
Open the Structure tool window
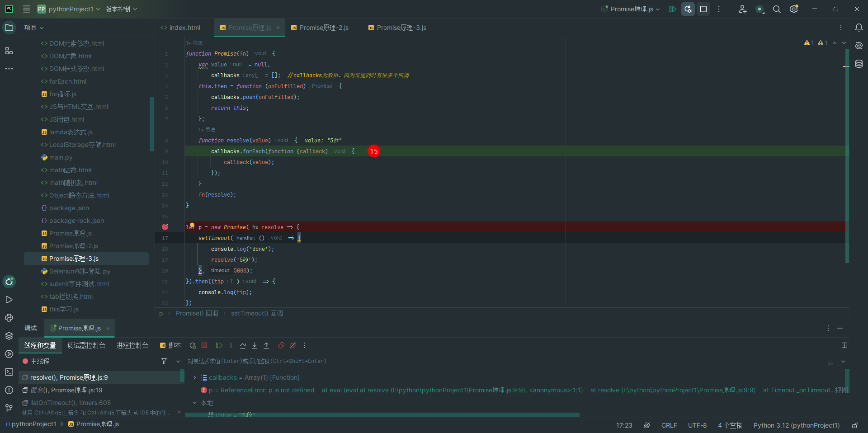pos(9,51)
